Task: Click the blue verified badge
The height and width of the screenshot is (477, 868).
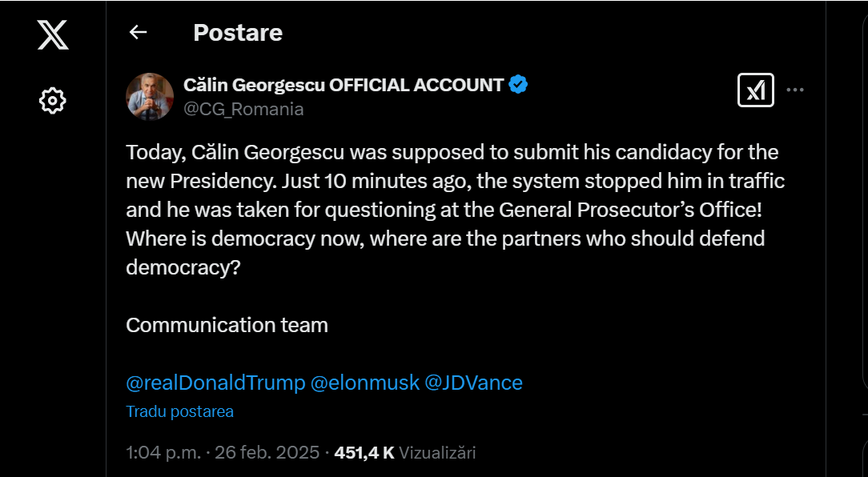Action: pyautogui.click(x=518, y=82)
